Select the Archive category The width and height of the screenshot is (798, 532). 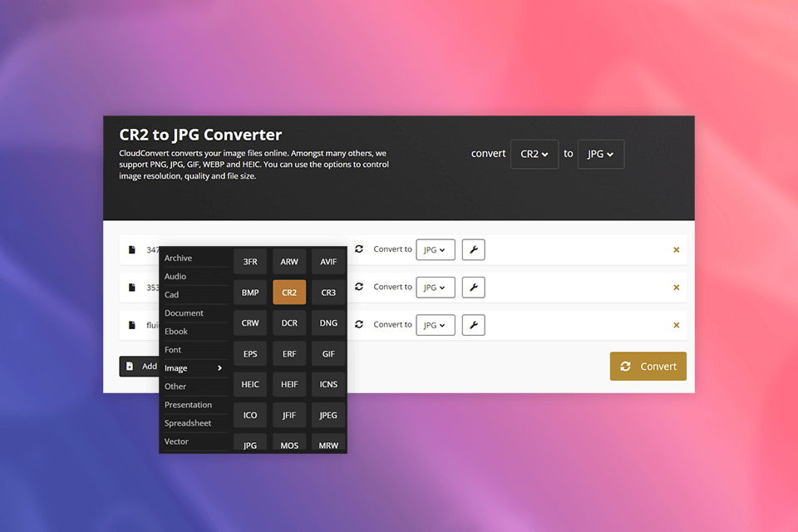click(178, 259)
